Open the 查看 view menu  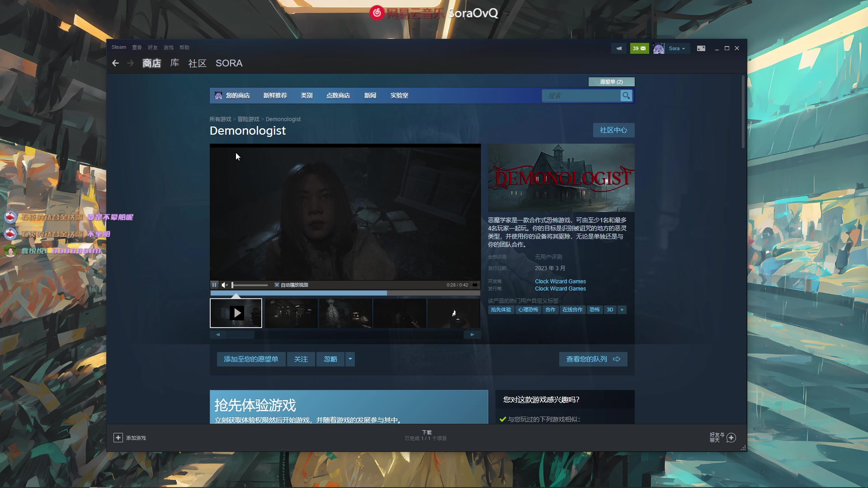(x=137, y=47)
